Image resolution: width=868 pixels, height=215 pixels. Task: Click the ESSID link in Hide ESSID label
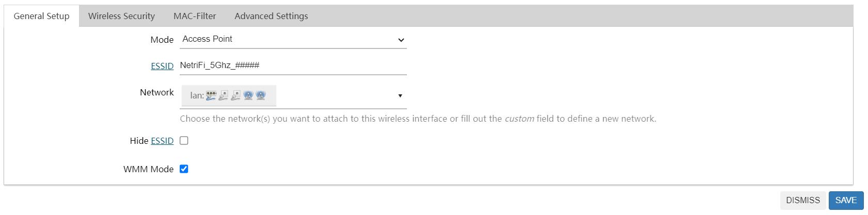pos(162,141)
